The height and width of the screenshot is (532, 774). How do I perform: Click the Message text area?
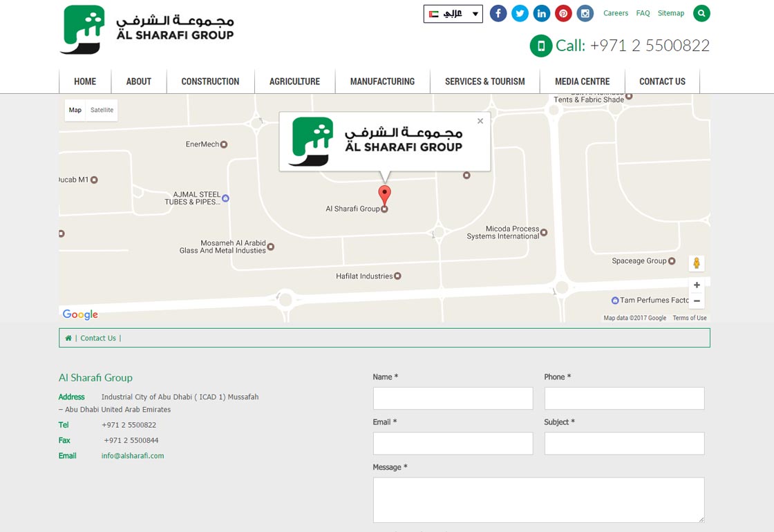pyautogui.click(x=538, y=500)
